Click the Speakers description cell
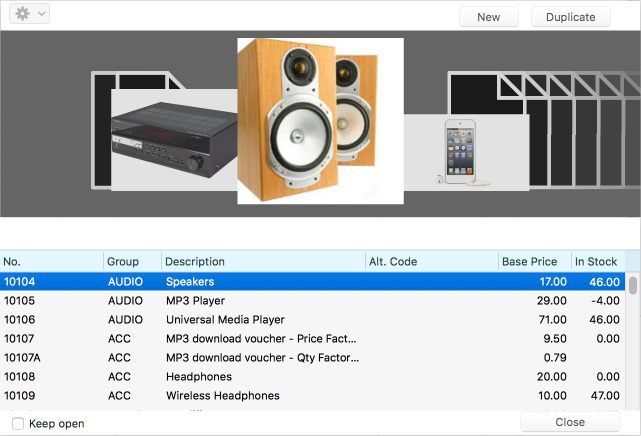The height and width of the screenshot is (436, 641). pyautogui.click(x=190, y=282)
